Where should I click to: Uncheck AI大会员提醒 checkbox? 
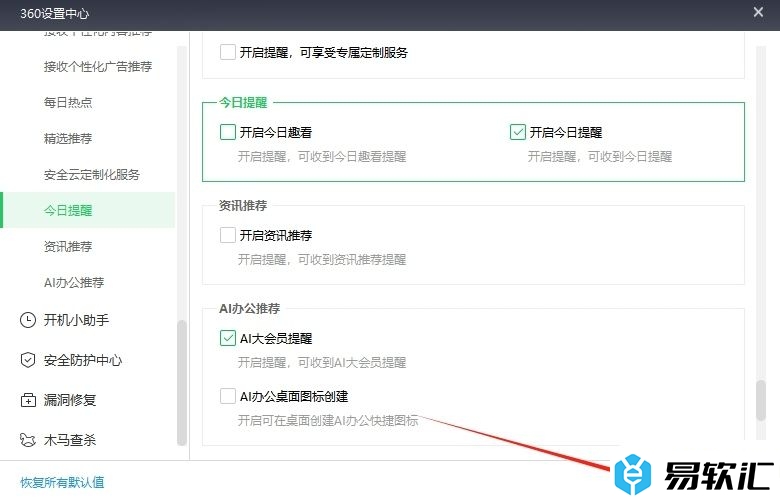click(x=228, y=338)
